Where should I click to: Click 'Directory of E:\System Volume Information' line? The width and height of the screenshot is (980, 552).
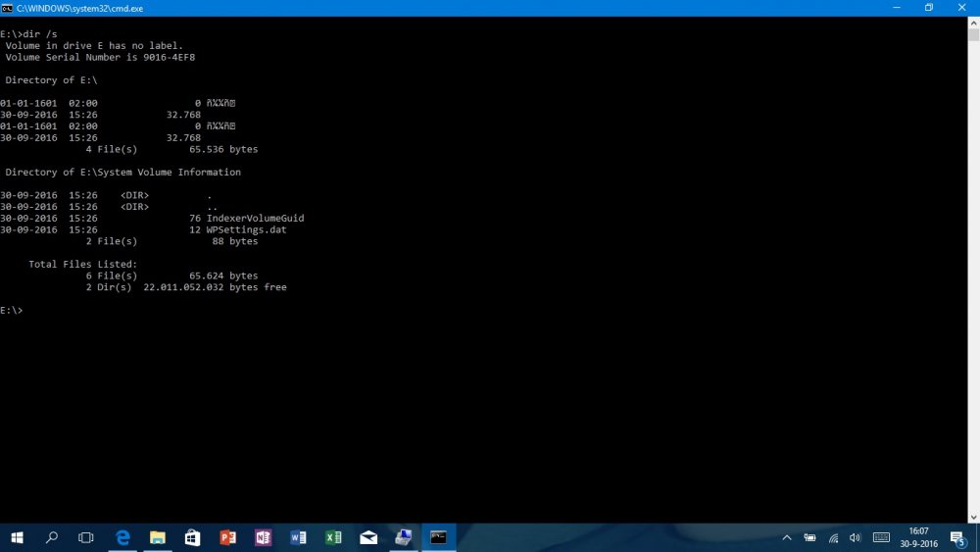(x=123, y=172)
